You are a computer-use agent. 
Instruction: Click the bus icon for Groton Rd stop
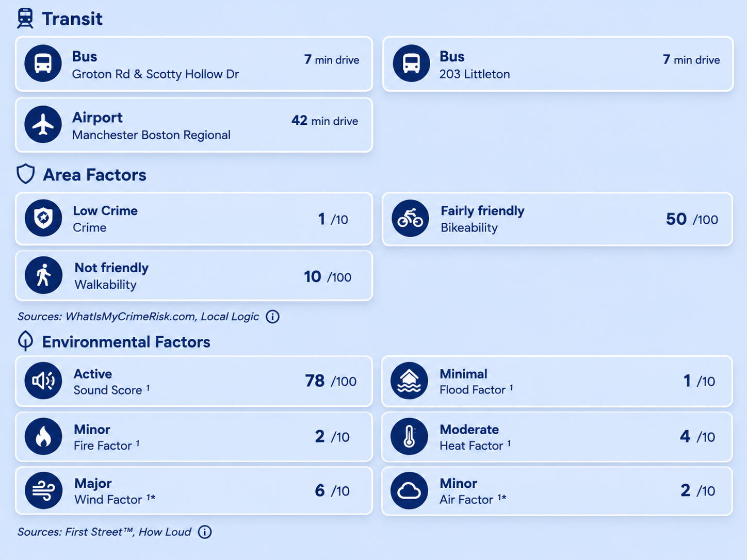click(x=43, y=63)
